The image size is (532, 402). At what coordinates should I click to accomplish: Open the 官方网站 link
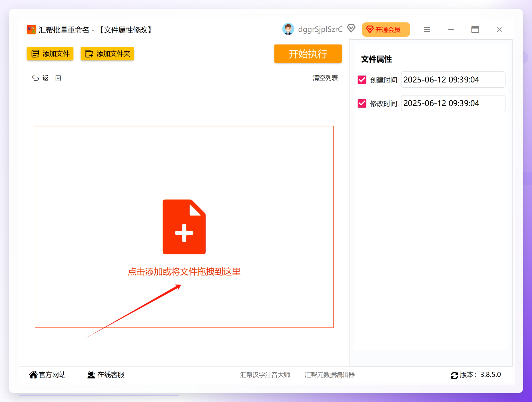tap(48, 375)
